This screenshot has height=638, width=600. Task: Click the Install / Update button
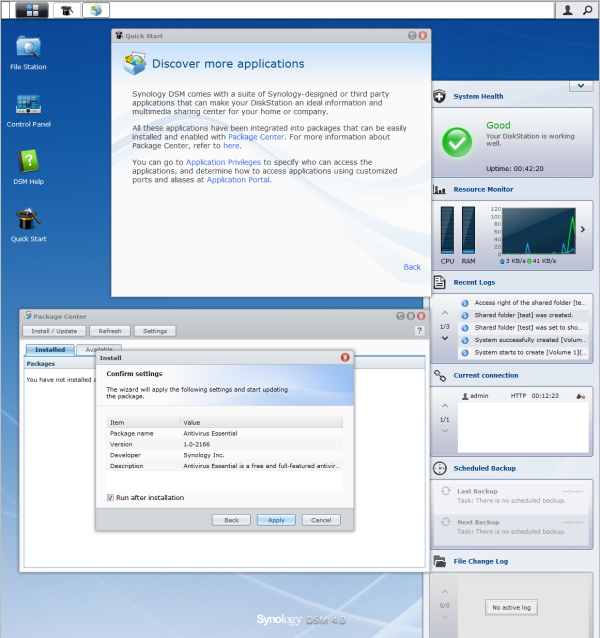54,331
